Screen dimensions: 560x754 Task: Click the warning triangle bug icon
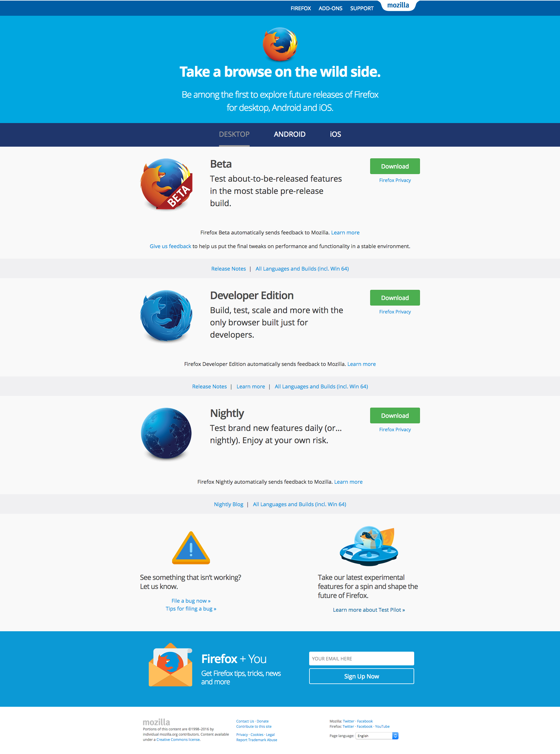[191, 547]
